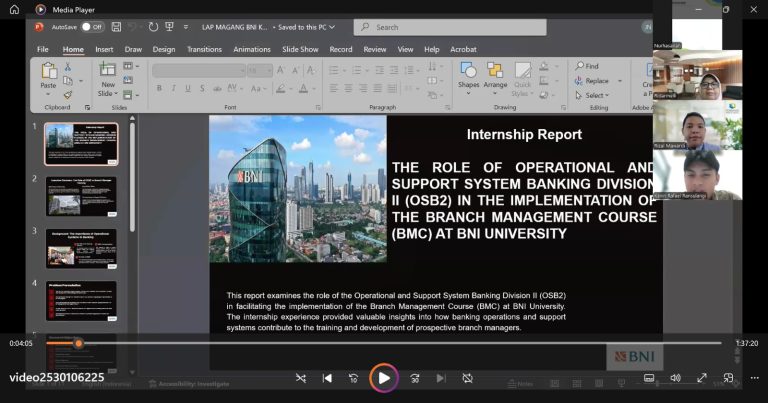Skip forward 30 seconds
Image resolution: width=768 pixels, height=403 pixels.
click(415, 378)
